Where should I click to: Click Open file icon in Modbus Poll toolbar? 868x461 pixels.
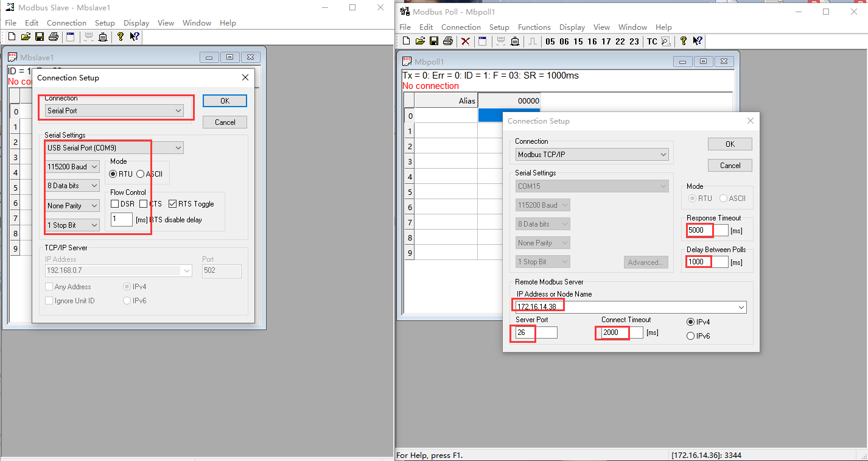[420, 41]
